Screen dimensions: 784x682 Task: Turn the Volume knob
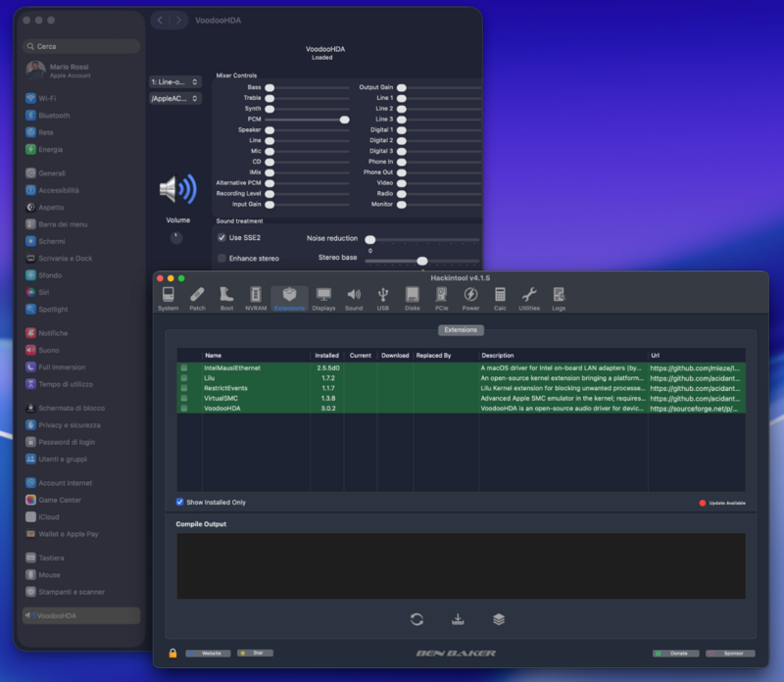[x=176, y=238]
